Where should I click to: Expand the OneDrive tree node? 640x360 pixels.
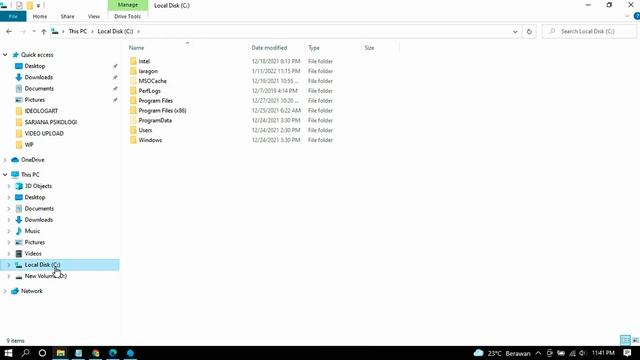[5, 160]
